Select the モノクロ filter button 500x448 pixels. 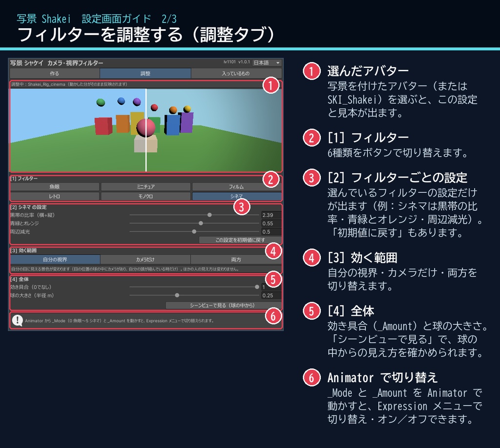point(146,196)
